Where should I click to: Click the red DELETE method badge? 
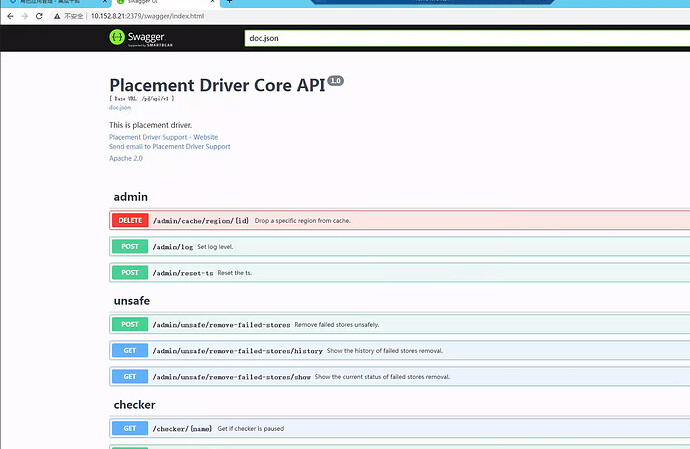(x=130, y=220)
